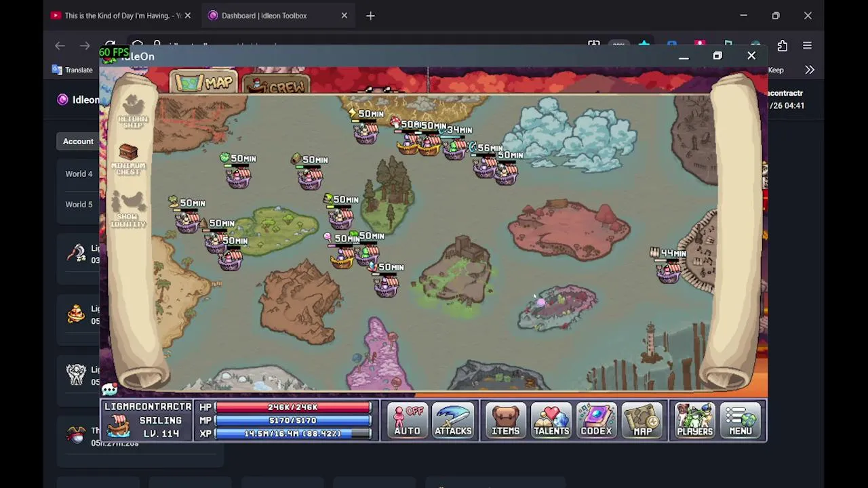Click the pine forest island
The width and height of the screenshot is (868, 488).
point(388,195)
